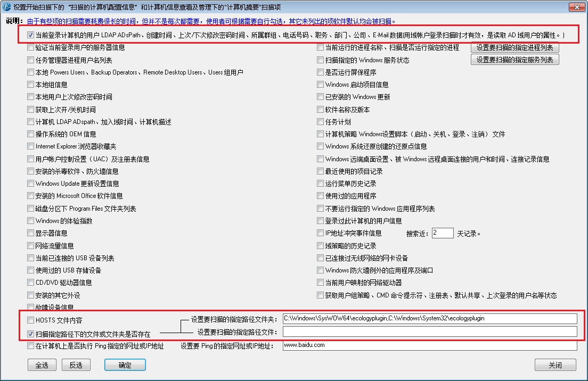Viewport: 588px width, 381px height.
Task: Focus the 搜索近 days input field
Action: (443, 233)
